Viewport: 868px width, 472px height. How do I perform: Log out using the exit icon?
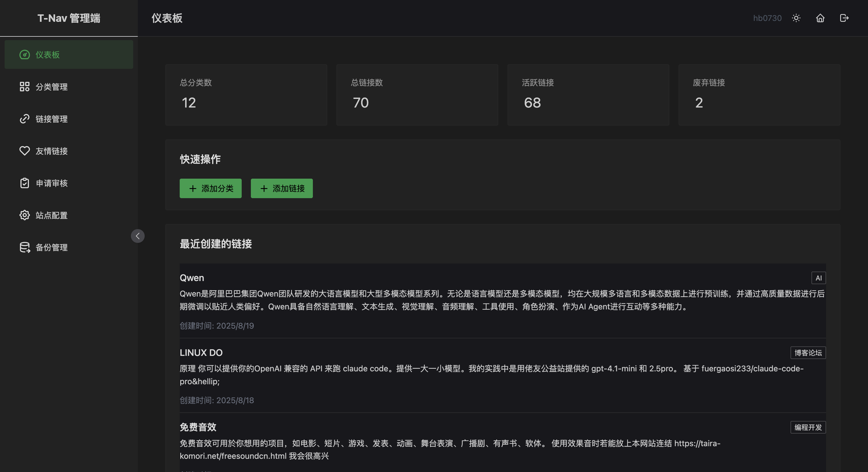(844, 18)
